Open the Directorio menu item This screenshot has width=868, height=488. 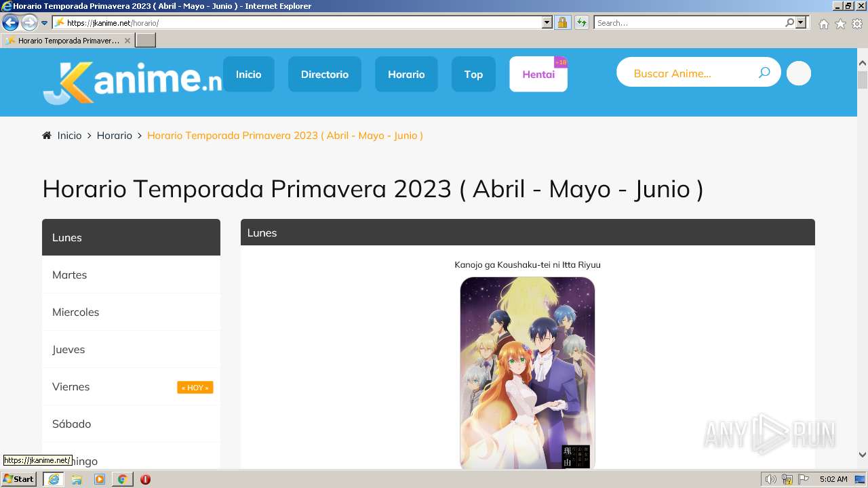pos(325,75)
